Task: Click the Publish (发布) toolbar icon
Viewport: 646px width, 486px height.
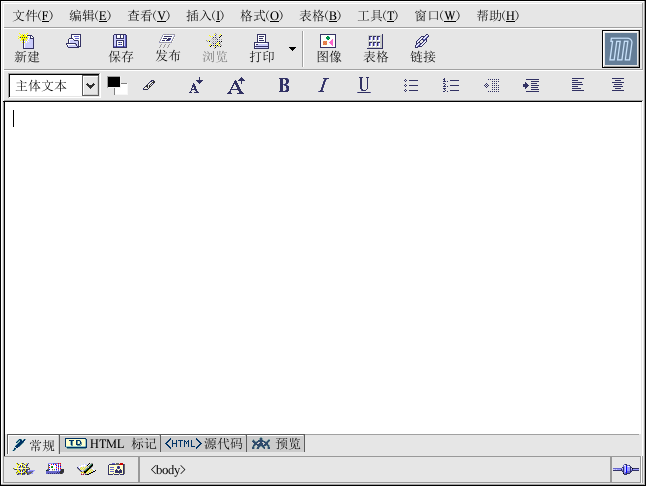Action: point(167,48)
